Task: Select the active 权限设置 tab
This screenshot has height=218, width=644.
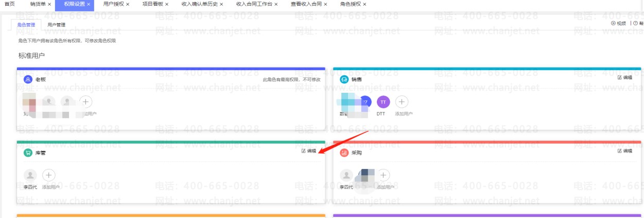Action: coord(75,4)
